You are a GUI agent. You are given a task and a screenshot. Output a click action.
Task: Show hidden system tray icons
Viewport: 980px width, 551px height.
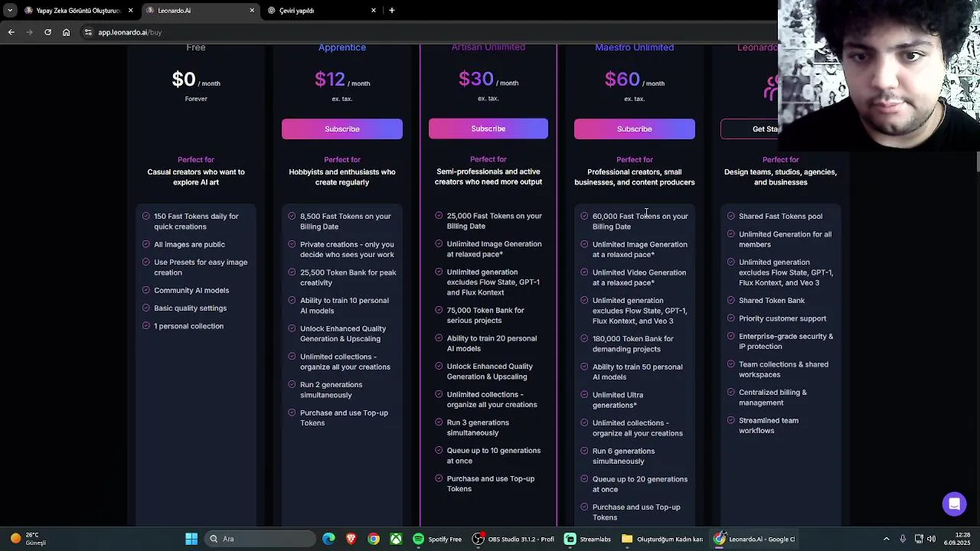pyautogui.click(x=887, y=539)
